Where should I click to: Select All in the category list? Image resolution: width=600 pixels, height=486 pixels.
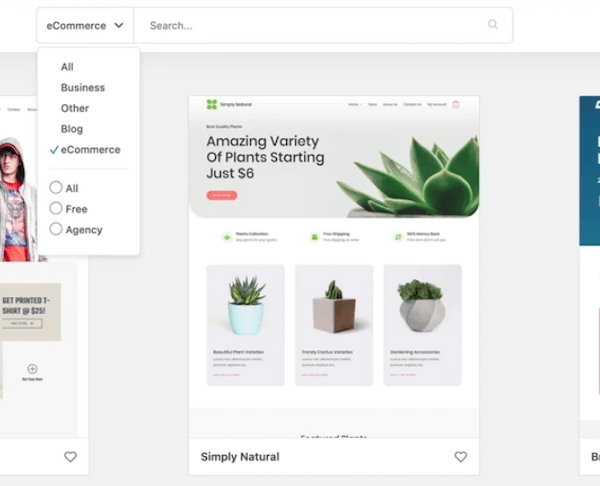point(67,67)
